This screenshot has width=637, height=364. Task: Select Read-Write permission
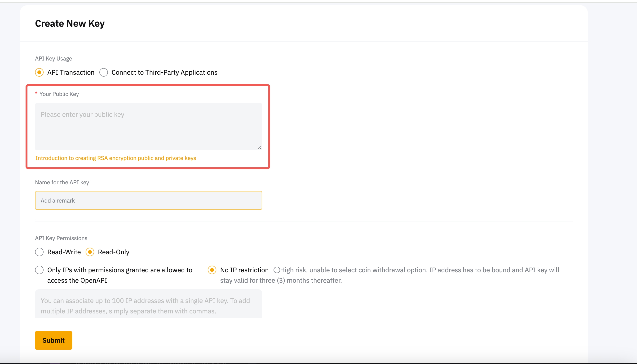coord(39,252)
